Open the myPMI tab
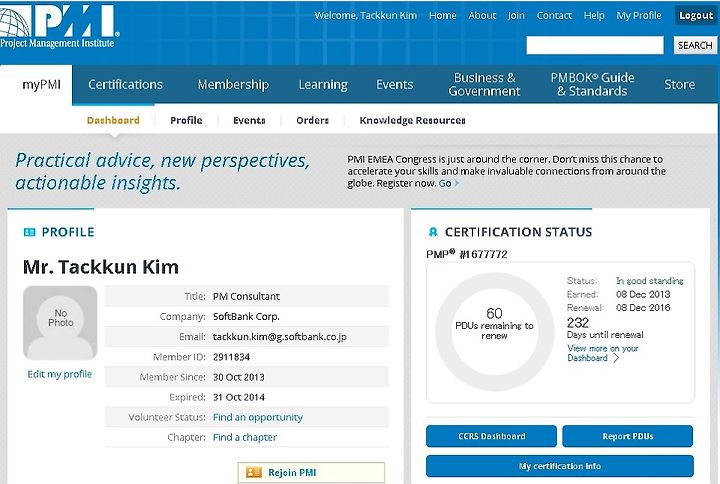Screen dimensions: 720x484 36,85
